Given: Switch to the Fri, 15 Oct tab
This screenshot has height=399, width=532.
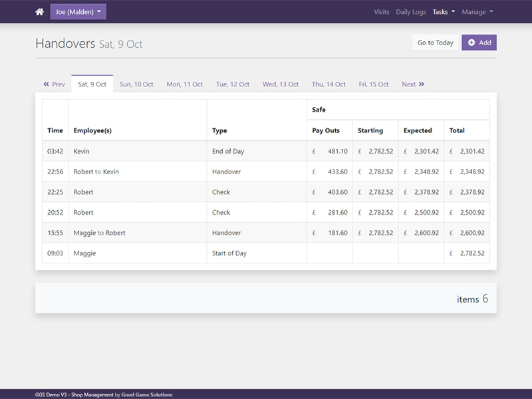Looking at the screenshot, I should (374, 84).
